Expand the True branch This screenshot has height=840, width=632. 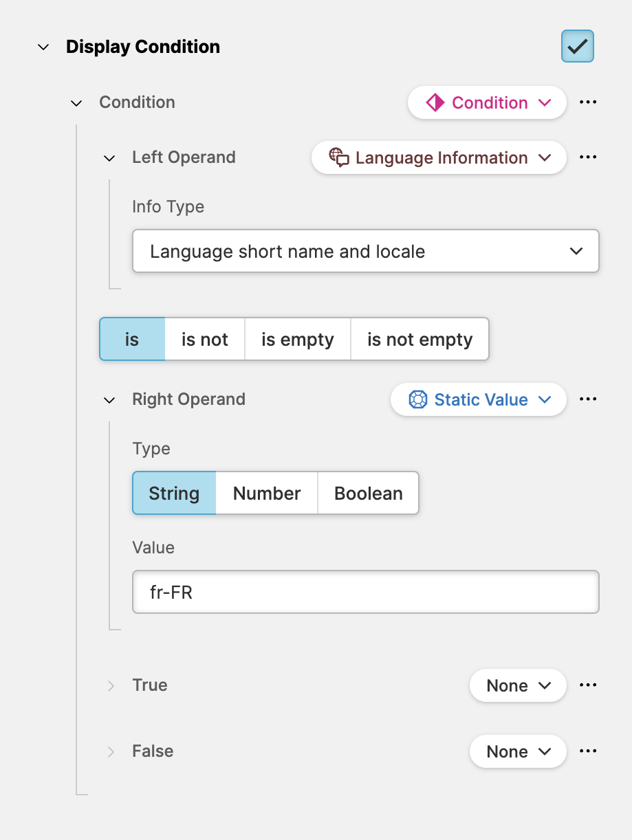tap(111, 685)
